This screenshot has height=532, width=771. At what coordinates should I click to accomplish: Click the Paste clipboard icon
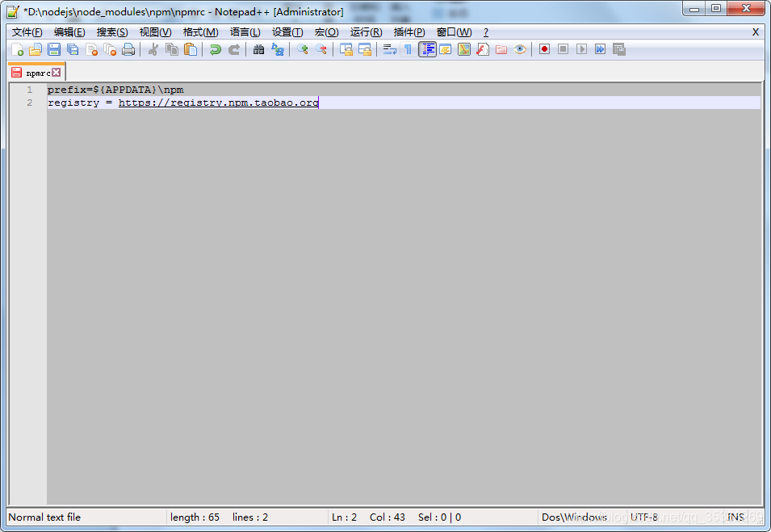(191, 50)
